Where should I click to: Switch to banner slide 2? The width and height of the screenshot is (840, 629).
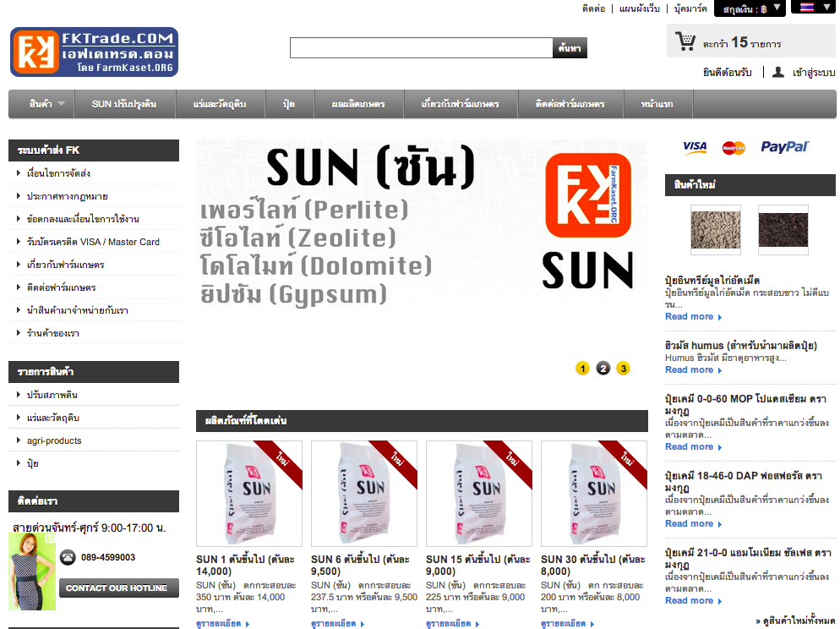[603, 369]
